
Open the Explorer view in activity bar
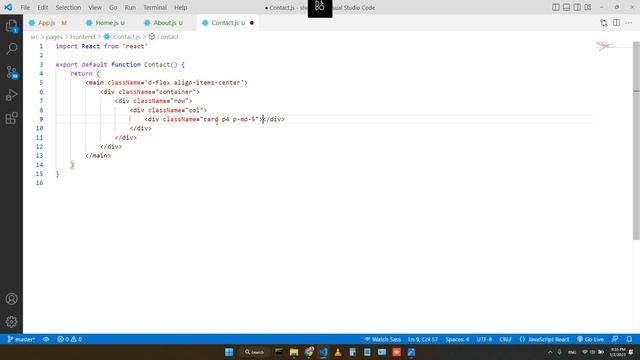click(x=11, y=26)
